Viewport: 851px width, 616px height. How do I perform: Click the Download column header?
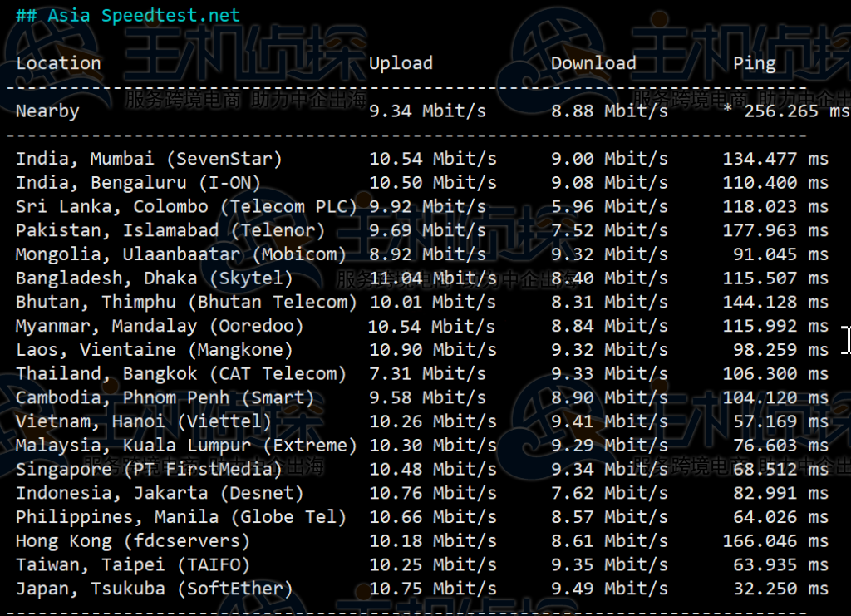[x=593, y=63]
